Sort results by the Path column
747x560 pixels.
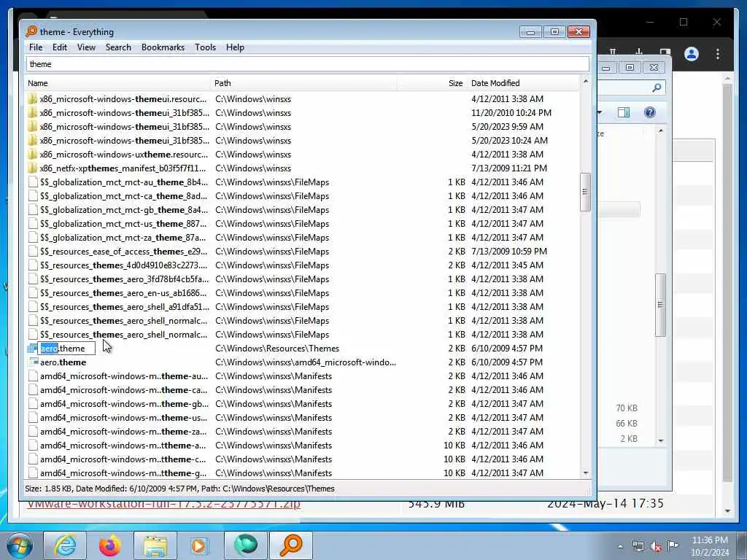304,83
